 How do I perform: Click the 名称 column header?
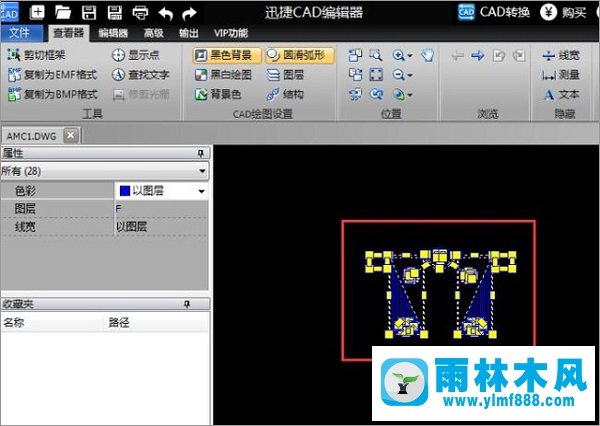52,322
